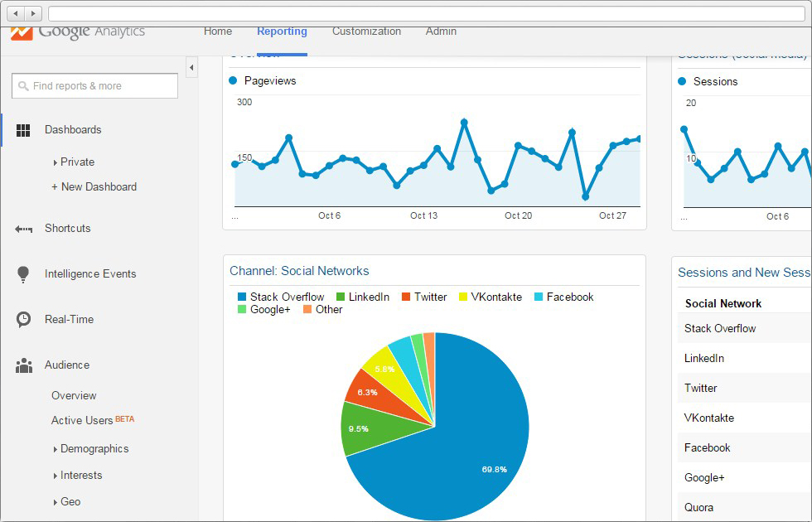Image resolution: width=812 pixels, height=522 pixels.
Task: Expand the Demographics section
Action: (x=55, y=449)
